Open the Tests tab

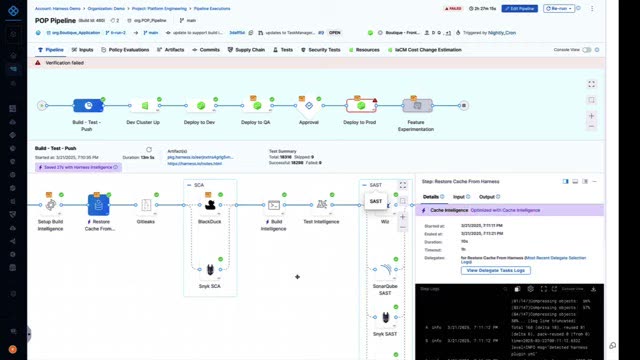point(283,50)
